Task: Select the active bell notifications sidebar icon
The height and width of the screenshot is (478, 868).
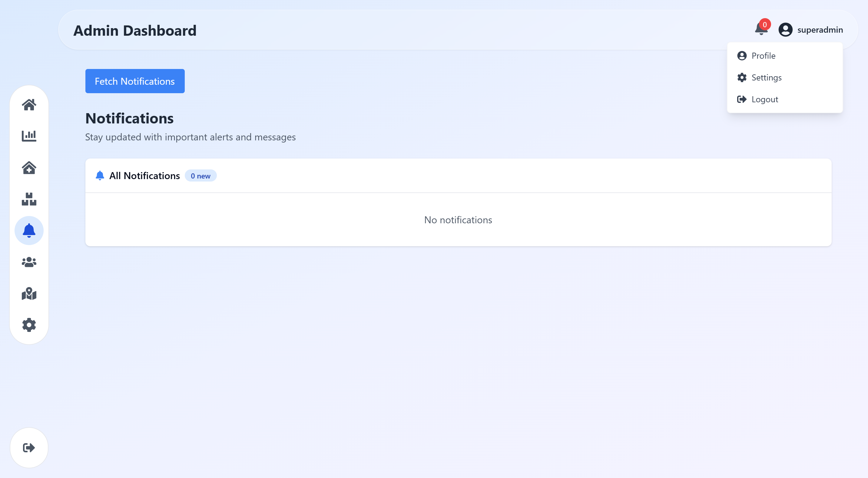Action: (x=29, y=231)
